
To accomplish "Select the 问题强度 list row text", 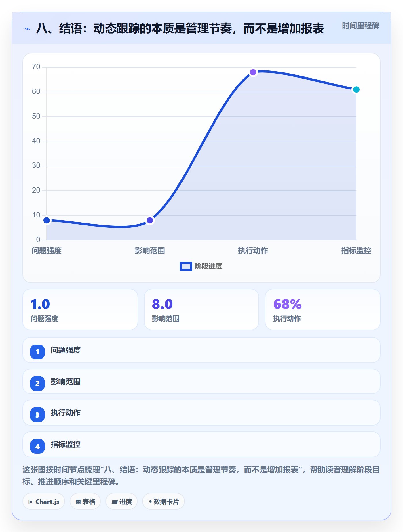I will click(66, 350).
